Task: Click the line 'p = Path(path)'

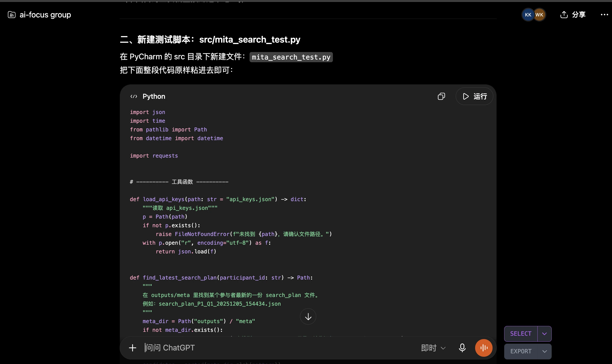Action: coord(165,217)
